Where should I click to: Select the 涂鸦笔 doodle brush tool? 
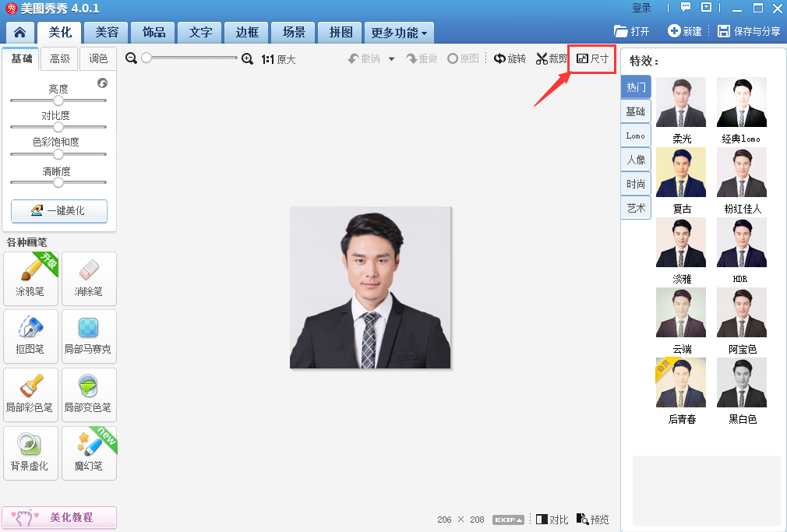pyautogui.click(x=30, y=278)
